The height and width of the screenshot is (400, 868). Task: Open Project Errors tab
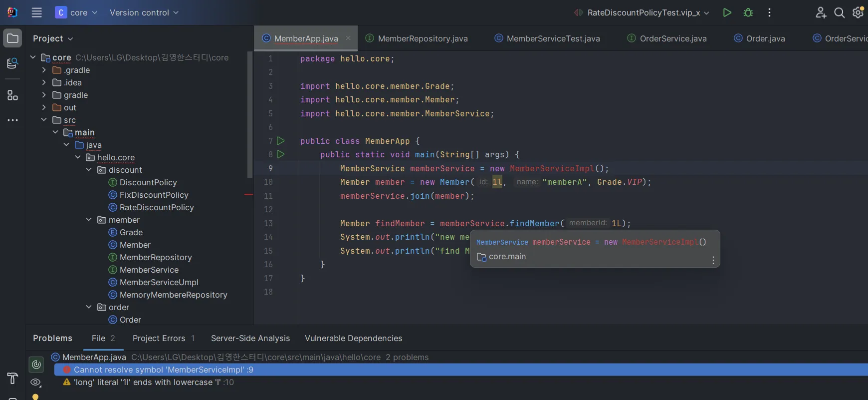coord(164,338)
